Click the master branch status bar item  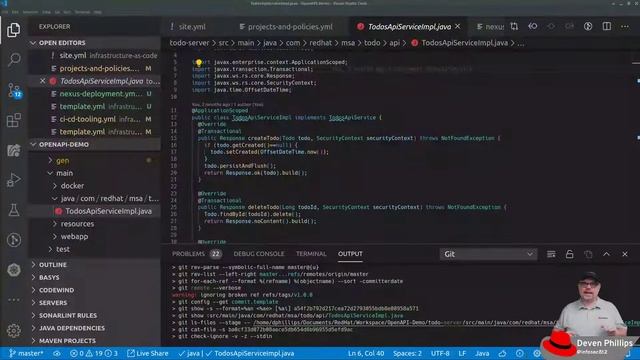point(26,353)
